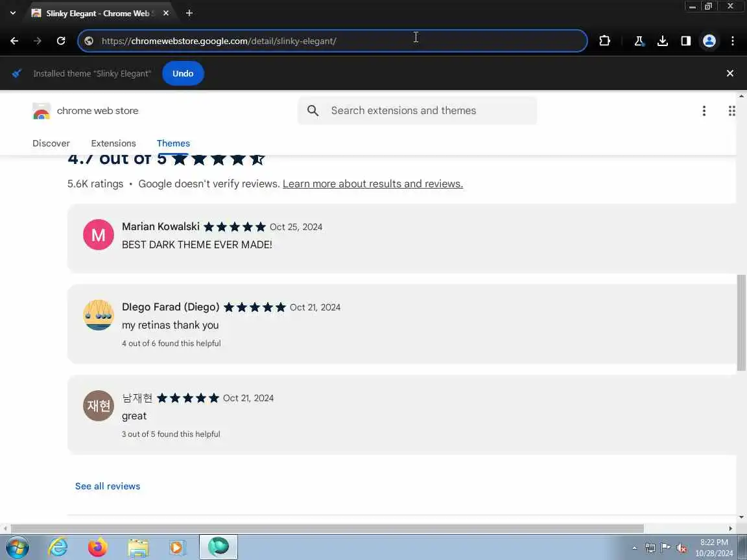Open the Action Center flag icon
The image size is (747, 560).
(x=665, y=548)
